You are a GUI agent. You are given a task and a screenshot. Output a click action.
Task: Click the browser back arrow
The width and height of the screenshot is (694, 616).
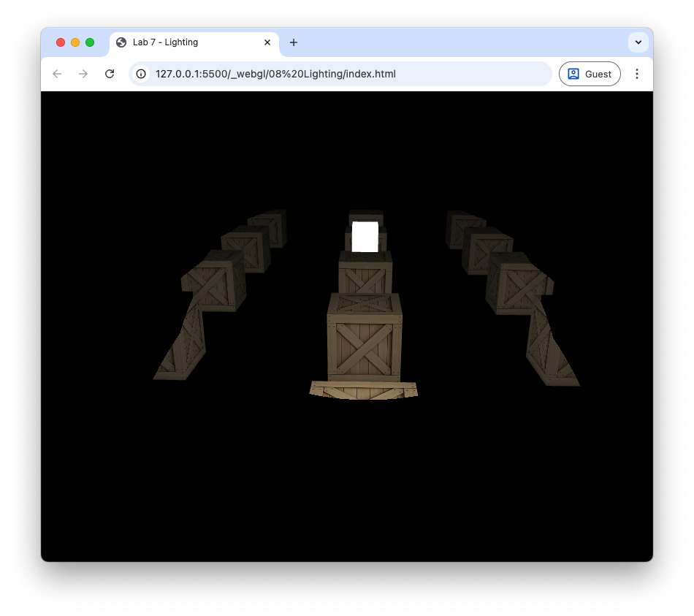[x=57, y=74]
